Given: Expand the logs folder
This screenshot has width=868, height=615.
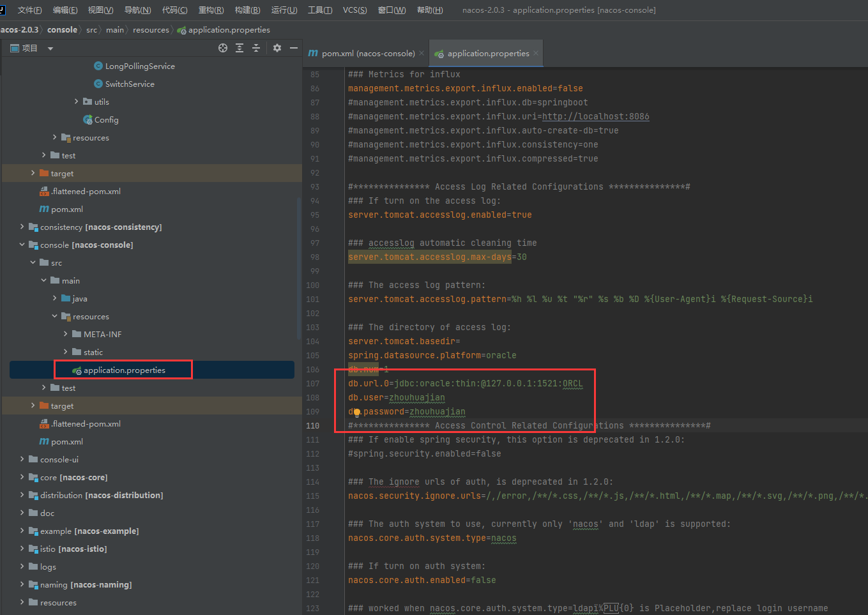Looking at the screenshot, I should coord(22,566).
